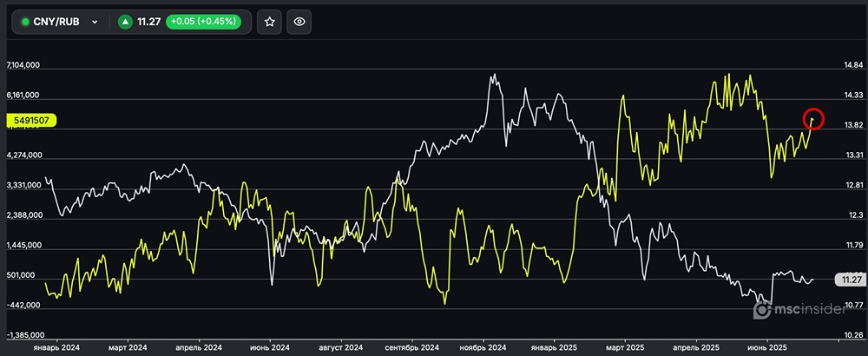
Task: Click the green up-arrow price indicator
Action: (x=125, y=22)
